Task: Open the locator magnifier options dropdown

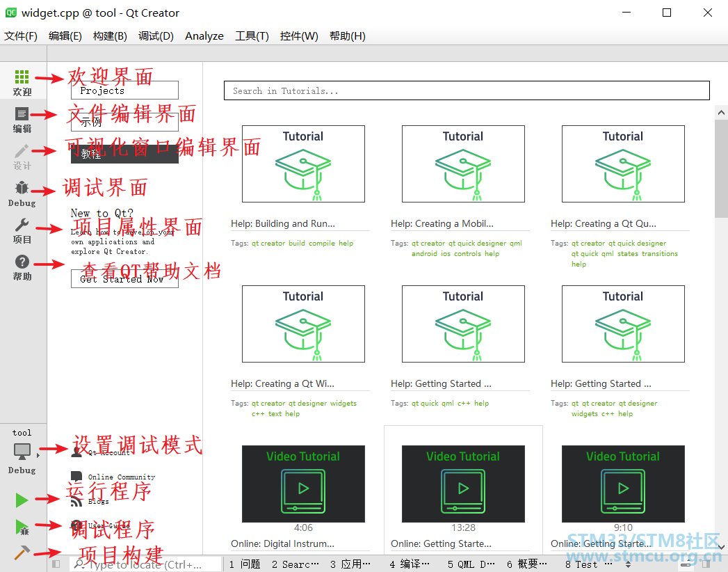Action: 79,564
